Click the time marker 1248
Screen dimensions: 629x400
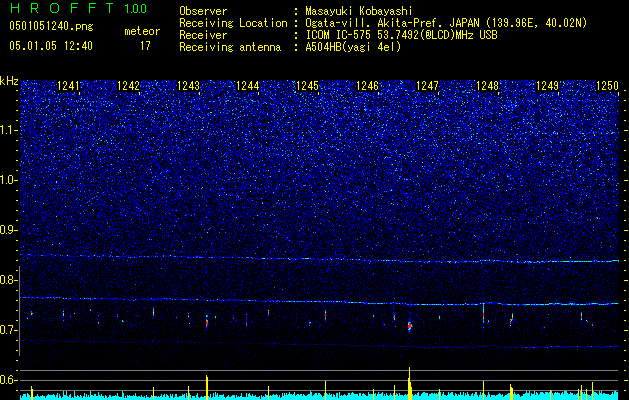tap(487, 85)
